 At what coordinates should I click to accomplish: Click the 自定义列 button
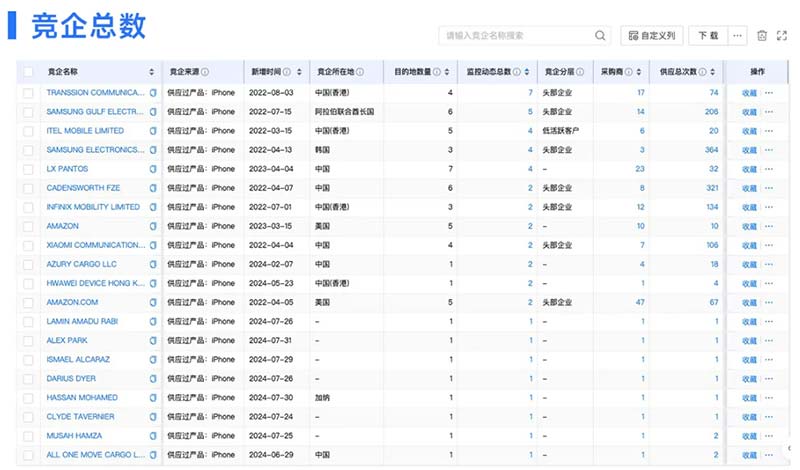pyautogui.click(x=652, y=35)
